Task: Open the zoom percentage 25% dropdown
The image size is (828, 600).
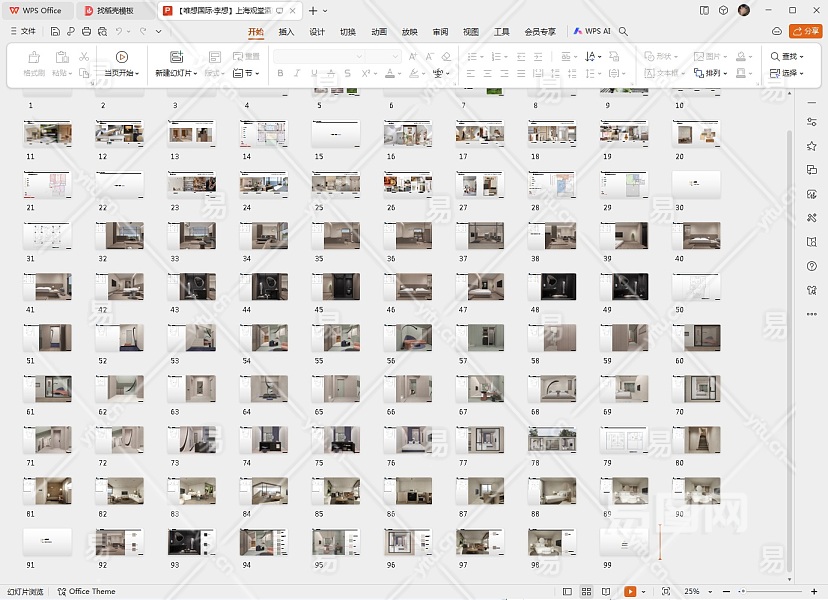Action: [696, 591]
